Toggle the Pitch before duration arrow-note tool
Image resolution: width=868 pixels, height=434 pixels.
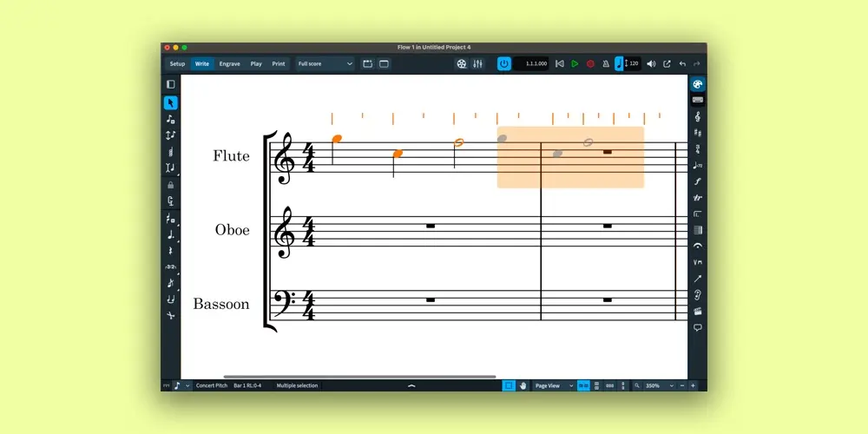tap(170, 135)
